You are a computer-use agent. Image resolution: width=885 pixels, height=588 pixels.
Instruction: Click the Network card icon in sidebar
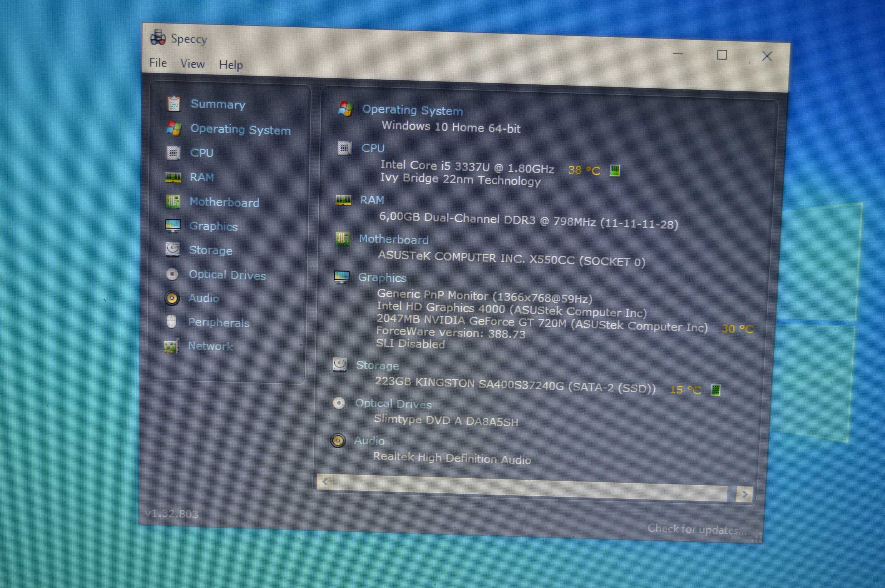[x=172, y=346]
